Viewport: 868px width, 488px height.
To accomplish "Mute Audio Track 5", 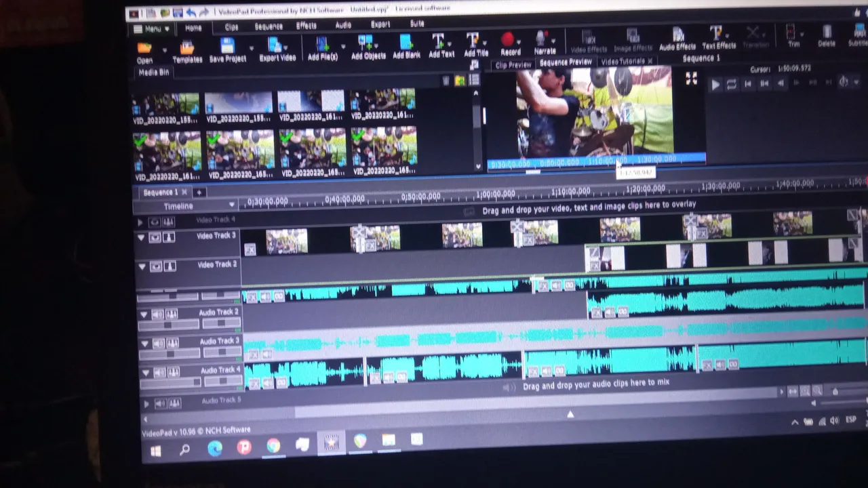I will (x=161, y=403).
